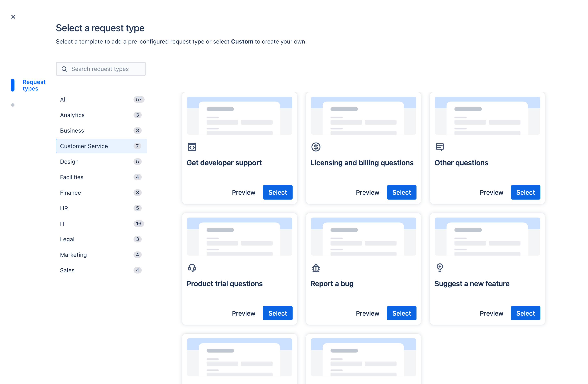Click the product trial headset icon

(x=192, y=268)
